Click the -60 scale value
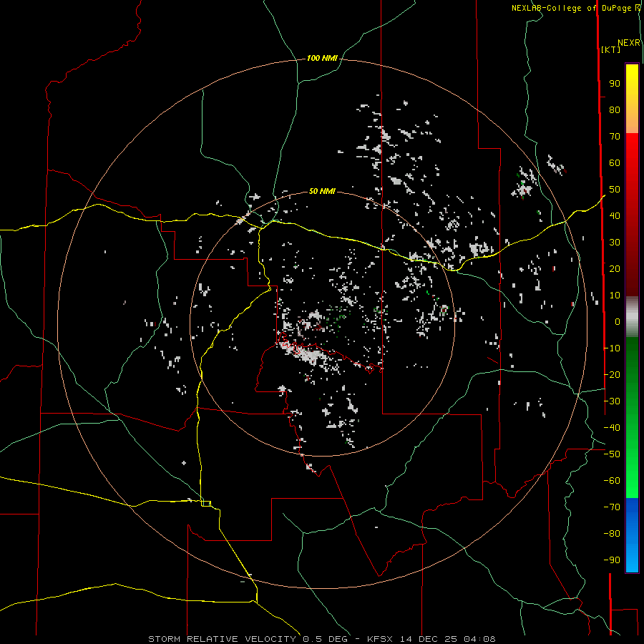Image resolution: width=644 pixels, height=644 pixels. 612,481
